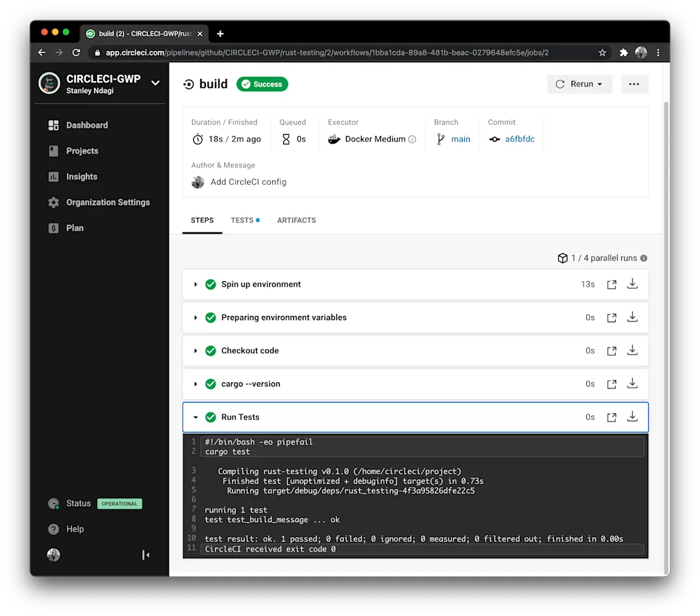Click the browser address bar URL
The width and height of the screenshot is (700, 616).
[327, 53]
